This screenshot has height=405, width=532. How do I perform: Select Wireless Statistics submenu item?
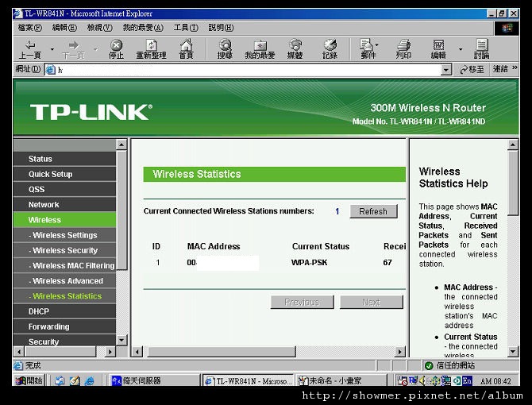[x=64, y=296]
